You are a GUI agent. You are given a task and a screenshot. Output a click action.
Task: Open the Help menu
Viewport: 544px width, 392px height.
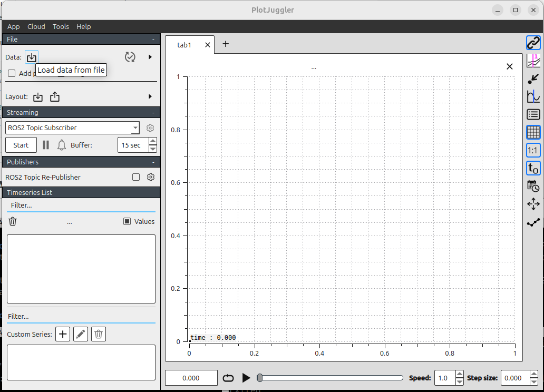coord(84,27)
